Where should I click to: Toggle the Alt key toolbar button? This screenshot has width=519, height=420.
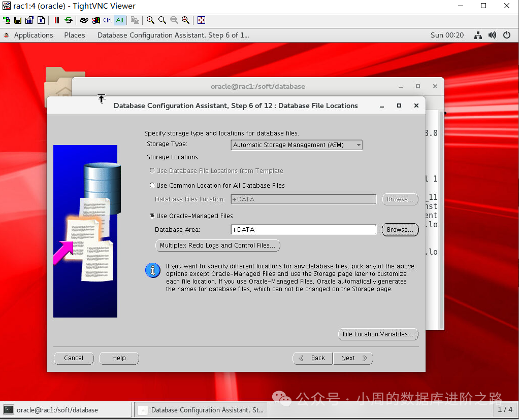click(x=120, y=20)
